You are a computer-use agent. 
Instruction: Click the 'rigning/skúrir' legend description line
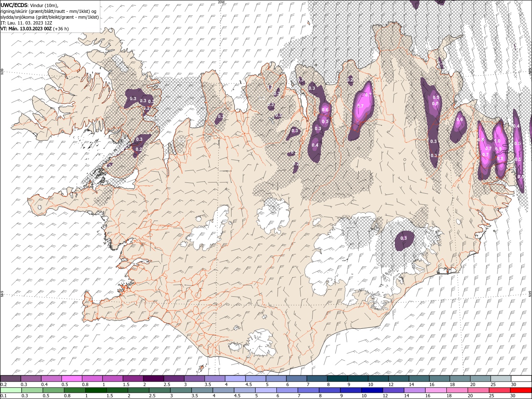tap(49, 11)
